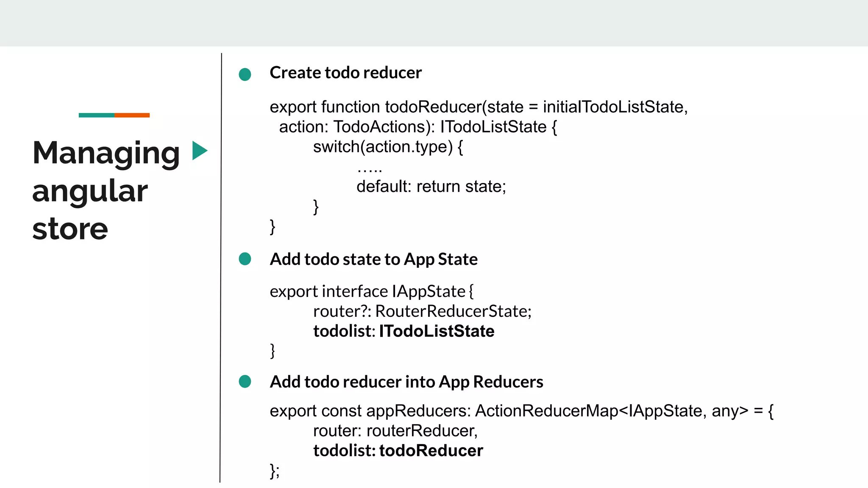Screen dimensions: 868x488
Task: Click the bullet beside Add todo state
Action: 245,259
